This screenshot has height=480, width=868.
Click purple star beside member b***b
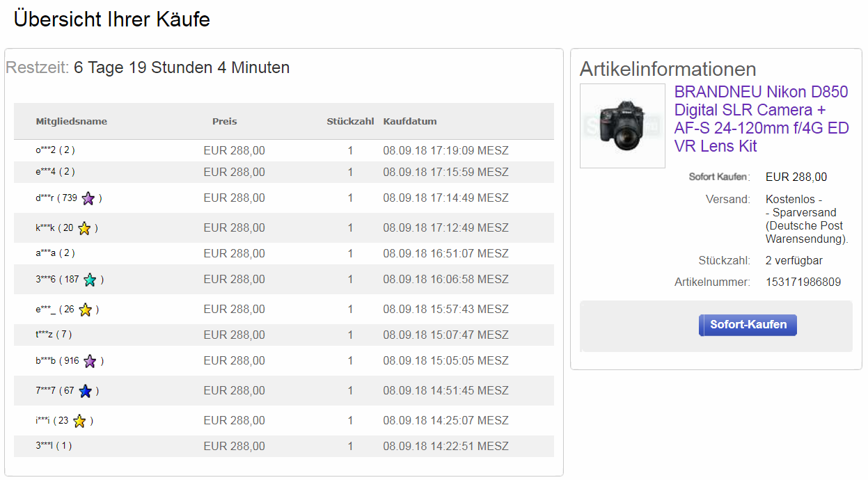point(90,362)
